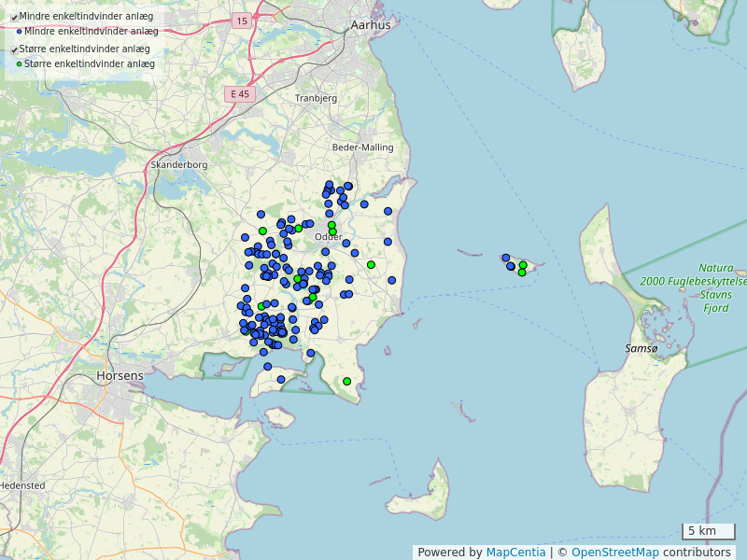747x560 pixels.
Task: Click the Samsø island label
Action: point(641,348)
